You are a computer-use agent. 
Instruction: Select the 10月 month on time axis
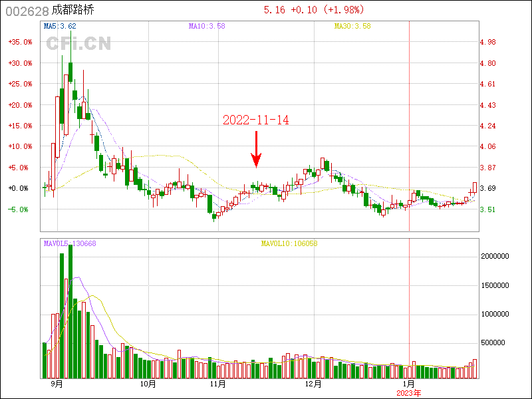click(148, 384)
